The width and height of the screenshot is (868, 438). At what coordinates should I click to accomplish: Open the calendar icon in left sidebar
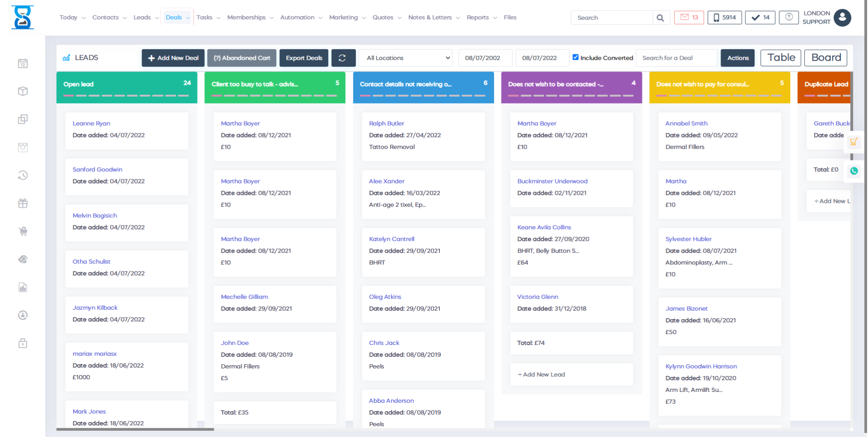23,64
